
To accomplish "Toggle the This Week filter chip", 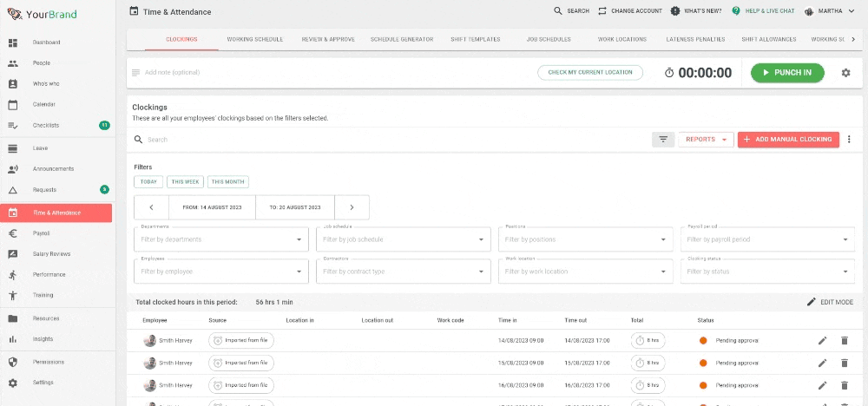I will (186, 182).
